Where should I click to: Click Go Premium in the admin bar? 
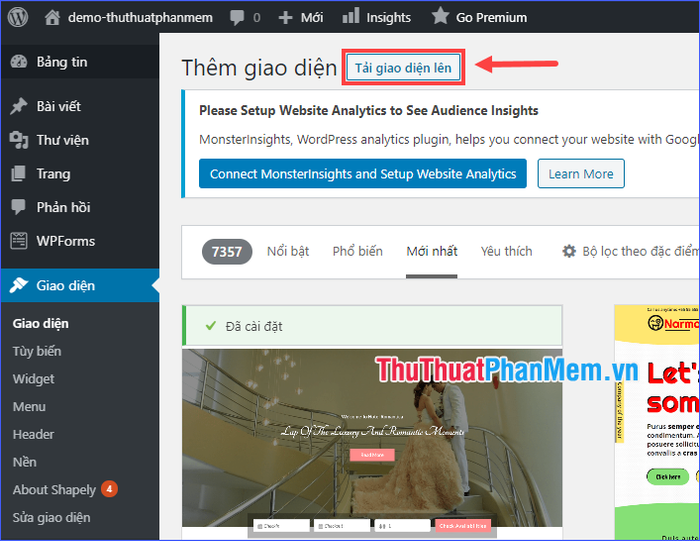point(491,18)
